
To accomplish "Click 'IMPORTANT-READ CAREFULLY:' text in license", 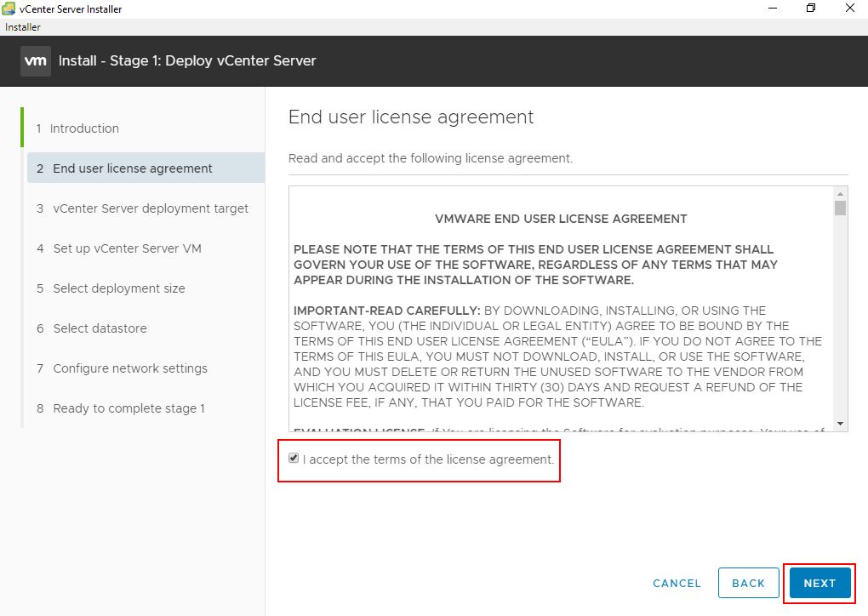I will click(386, 311).
